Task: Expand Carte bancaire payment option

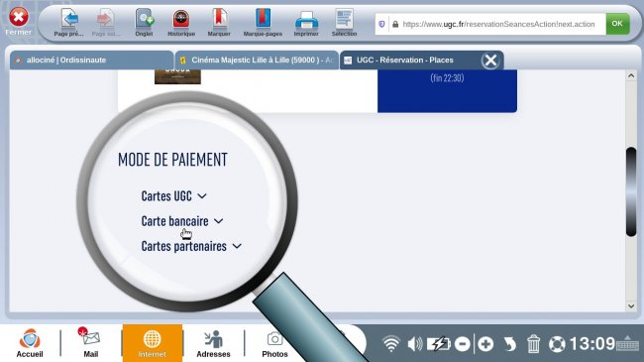Action: (182, 221)
